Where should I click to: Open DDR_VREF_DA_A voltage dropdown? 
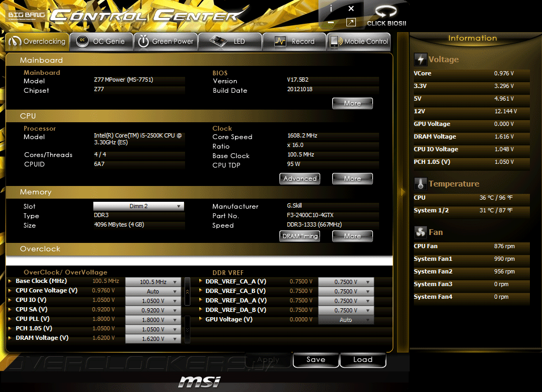[x=346, y=301]
